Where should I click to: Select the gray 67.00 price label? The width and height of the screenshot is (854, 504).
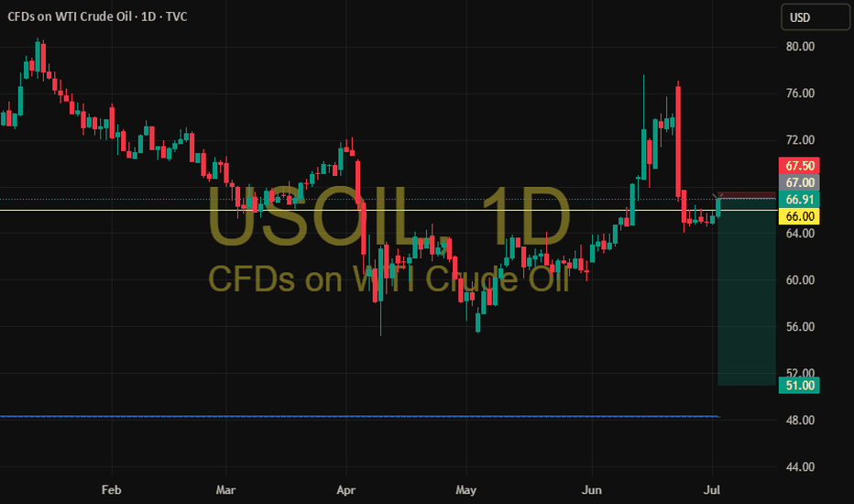tap(799, 182)
